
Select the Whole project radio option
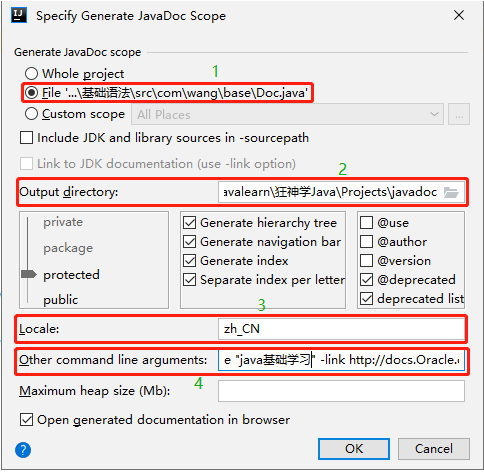pyautogui.click(x=31, y=73)
